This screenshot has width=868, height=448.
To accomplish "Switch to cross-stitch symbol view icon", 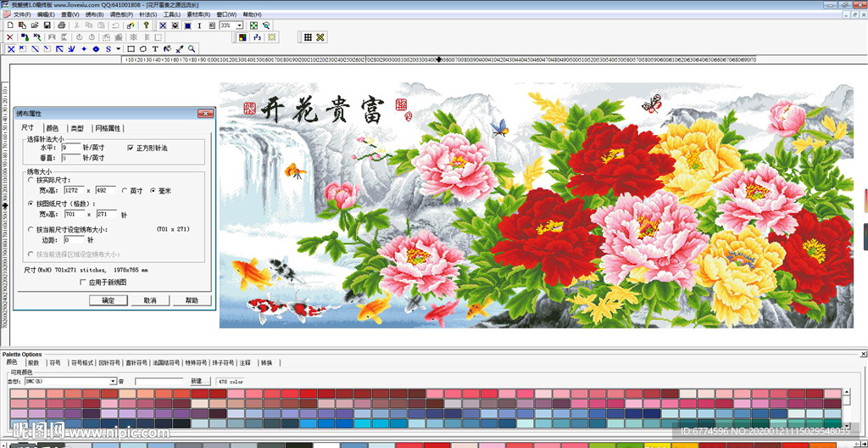I will (163, 25).
